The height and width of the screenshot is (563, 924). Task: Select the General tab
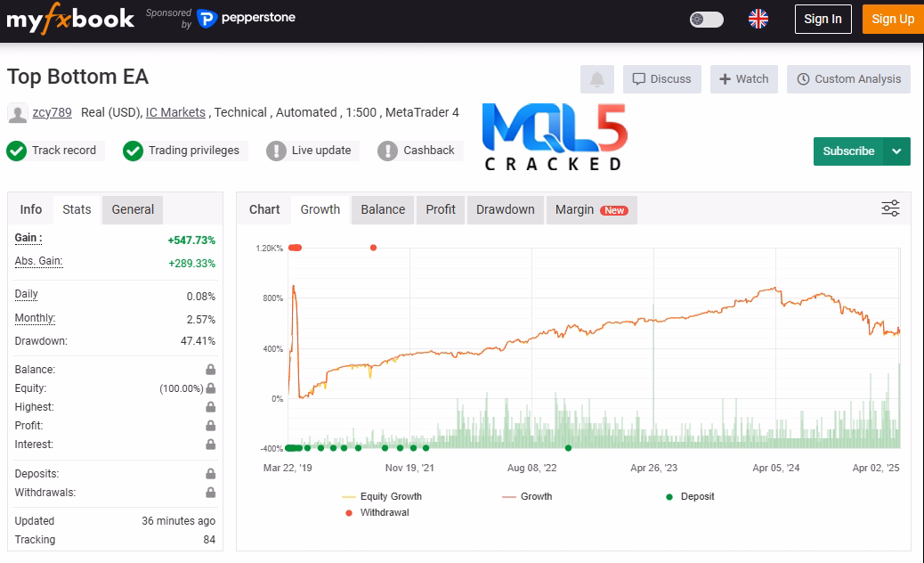point(133,209)
